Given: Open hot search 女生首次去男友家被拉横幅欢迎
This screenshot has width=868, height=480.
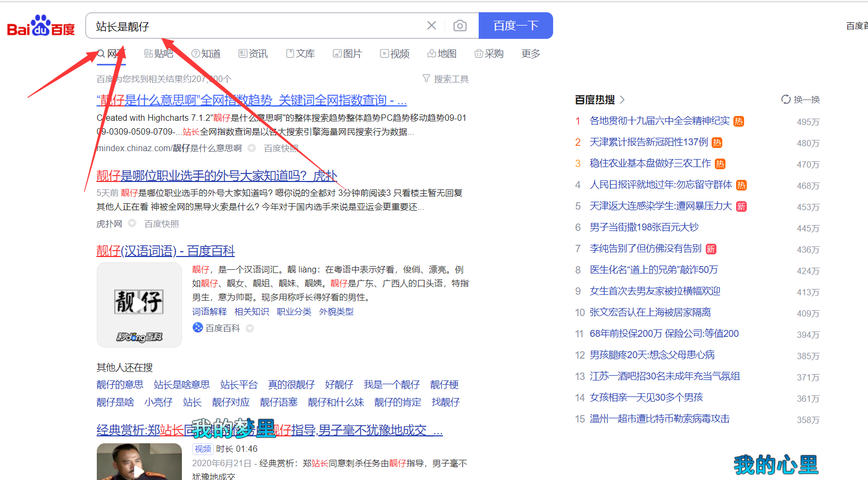Looking at the screenshot, I should point(655,291).
